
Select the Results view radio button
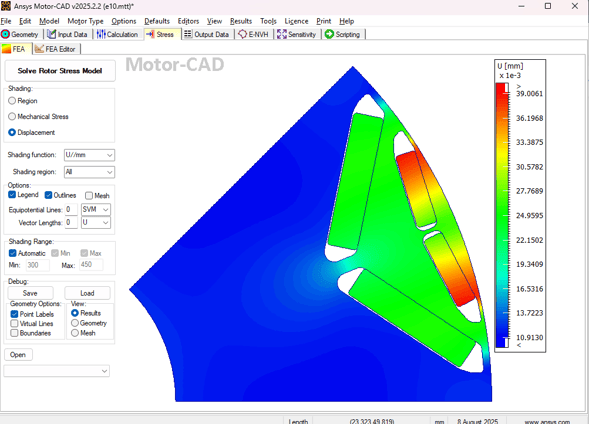click(x=75, y=313)
